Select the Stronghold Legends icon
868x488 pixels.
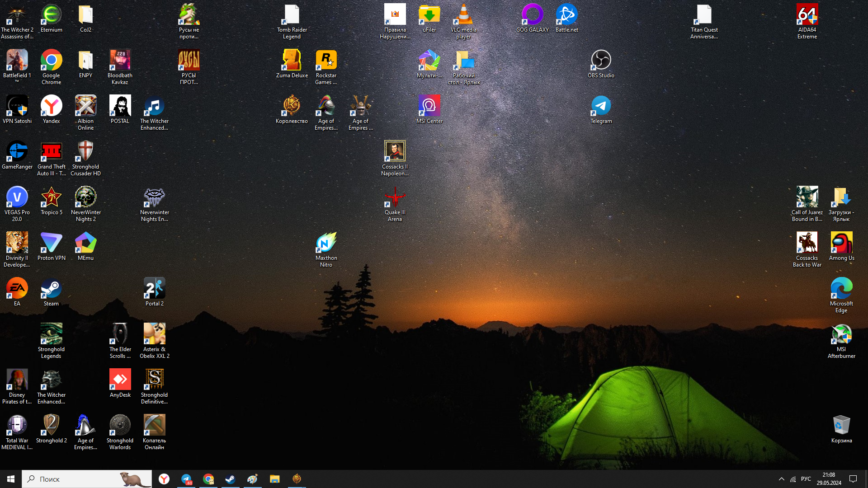(x=52, y=334)
